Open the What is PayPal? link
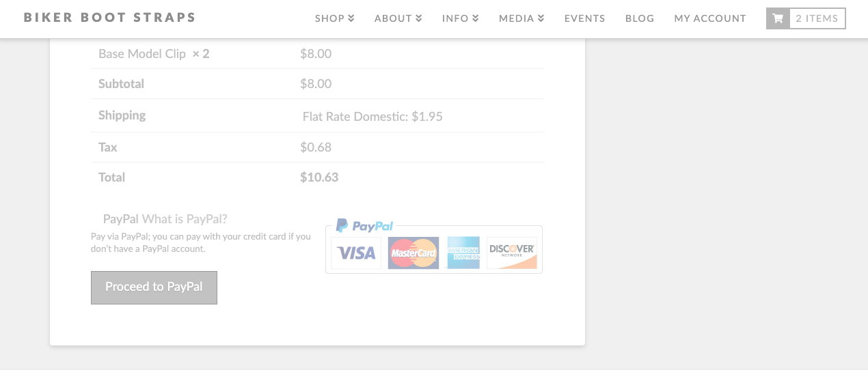 (185, 219)
